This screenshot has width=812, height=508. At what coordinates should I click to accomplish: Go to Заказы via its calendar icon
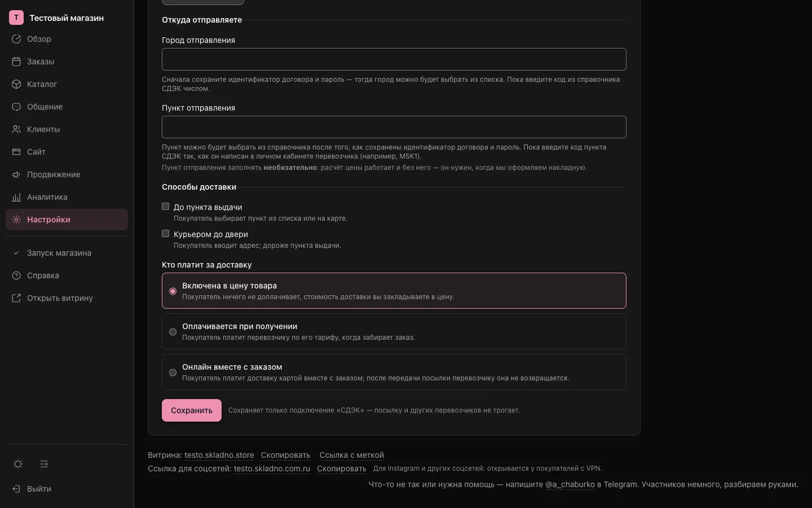click(16, 62)
